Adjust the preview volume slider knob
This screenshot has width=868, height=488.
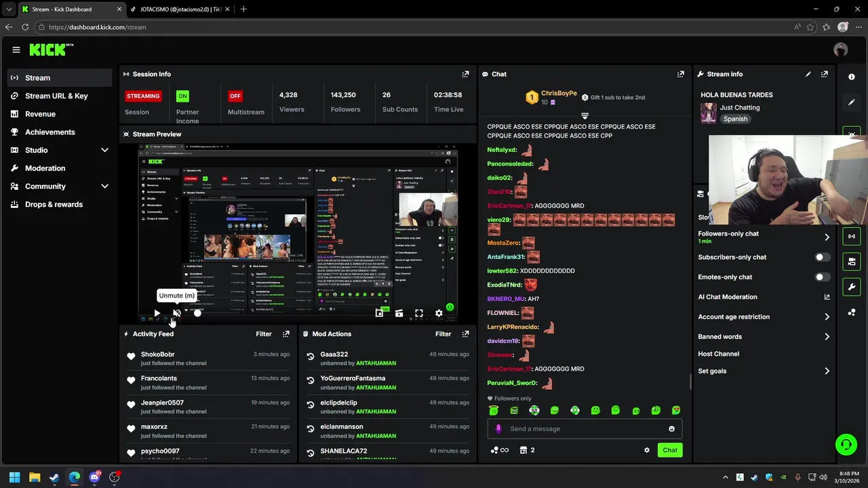[197, 313]
